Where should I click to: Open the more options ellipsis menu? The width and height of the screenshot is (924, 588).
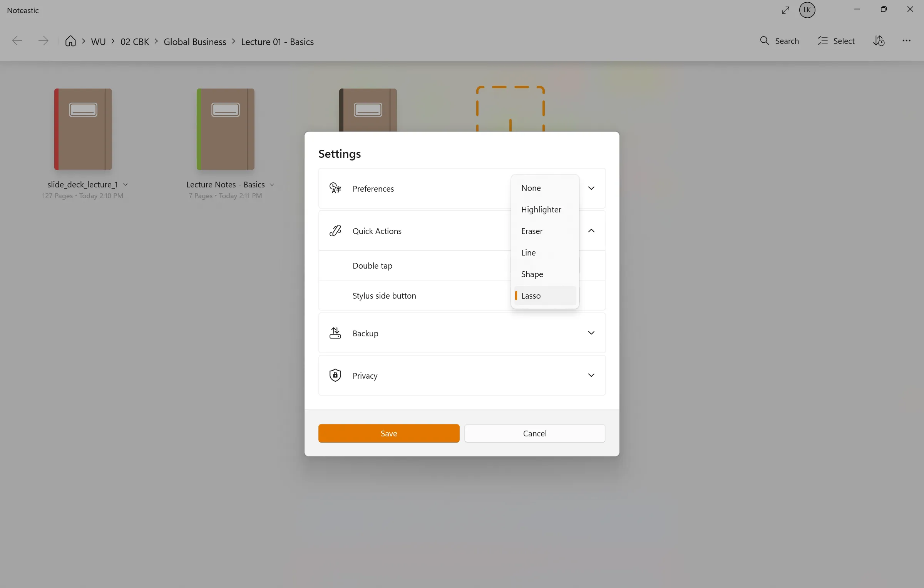coord(907,41)
